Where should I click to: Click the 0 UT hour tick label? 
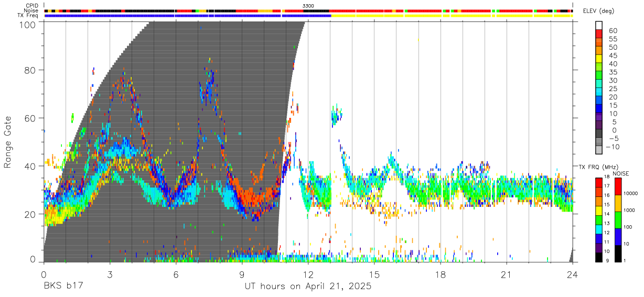[x=44, y=274]
